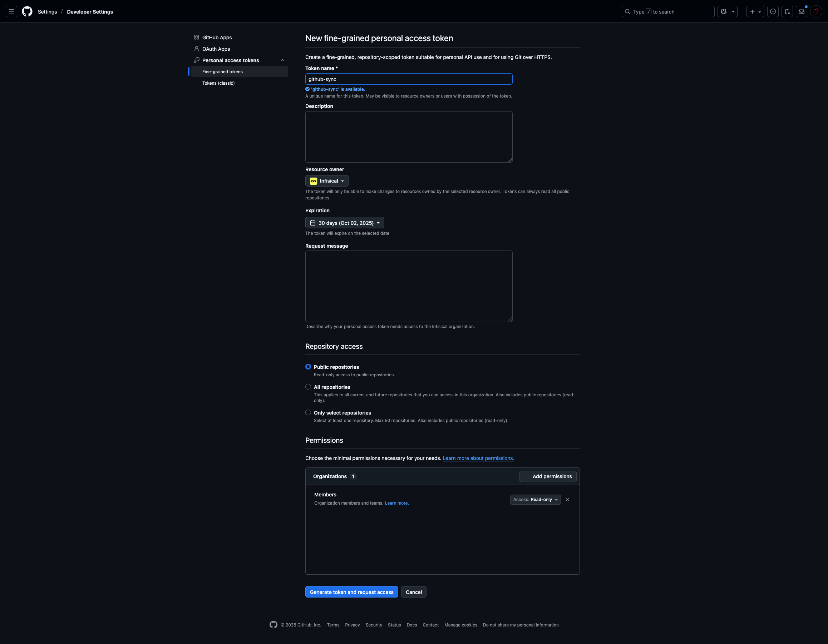Click the Add permissions button
This screenshot has height=644, width=828.
[548, 476]
